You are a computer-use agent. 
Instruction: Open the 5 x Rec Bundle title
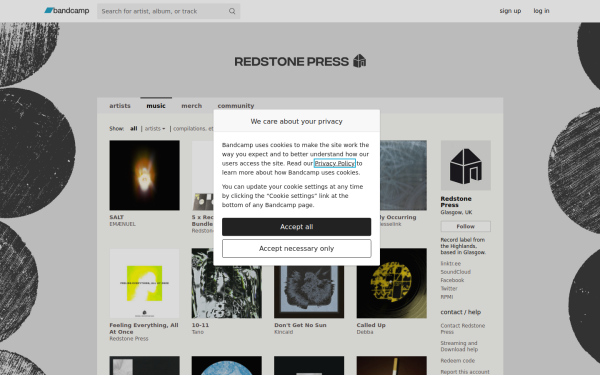point(202,220)
